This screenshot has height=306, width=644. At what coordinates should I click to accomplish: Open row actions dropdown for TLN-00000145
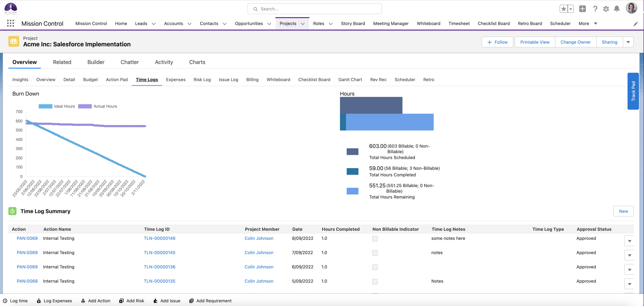click(x=629, y=255)
